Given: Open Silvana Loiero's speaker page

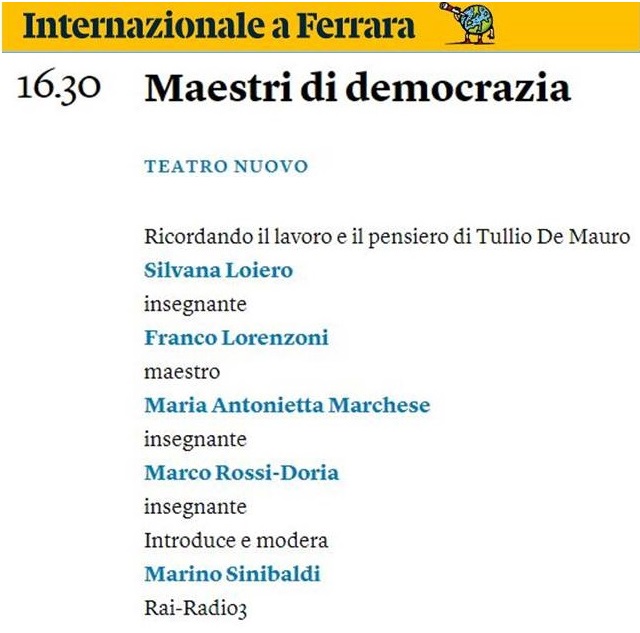Looking at the screenshot, I should point(218,270).
